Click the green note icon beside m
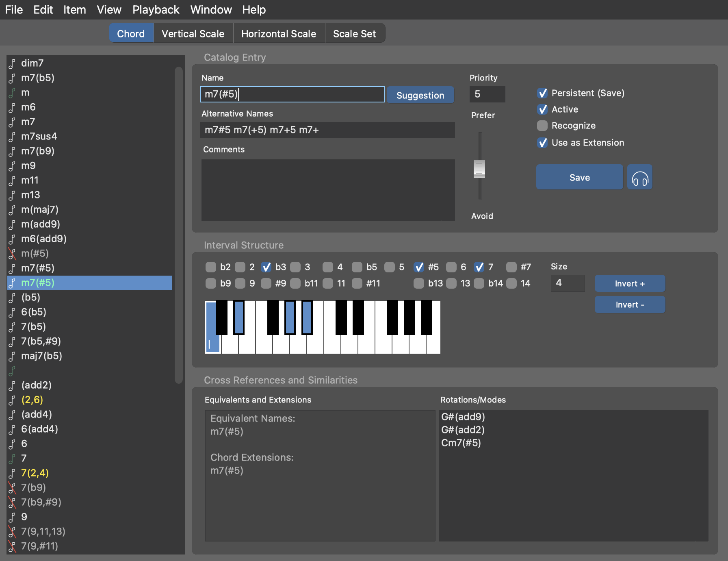Screen dimensions: 728x561 [12, 93]
